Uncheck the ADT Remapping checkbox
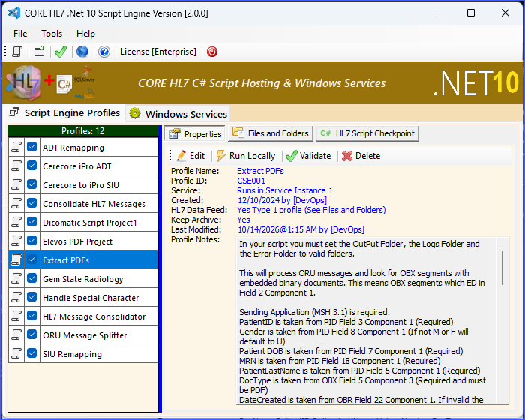The width and height of the screenshot is (525, 420). [x=32, y=147]
